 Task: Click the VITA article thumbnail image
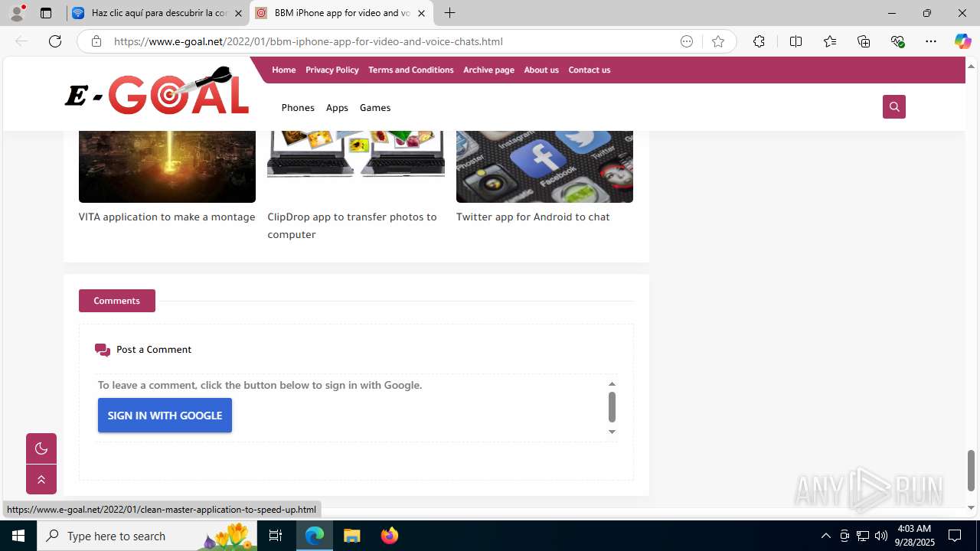pos(167,166)
